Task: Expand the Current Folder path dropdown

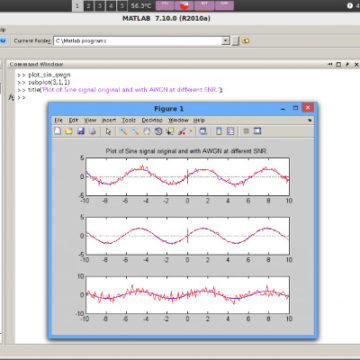Action: pyautogui.click(x=226, y=41)
